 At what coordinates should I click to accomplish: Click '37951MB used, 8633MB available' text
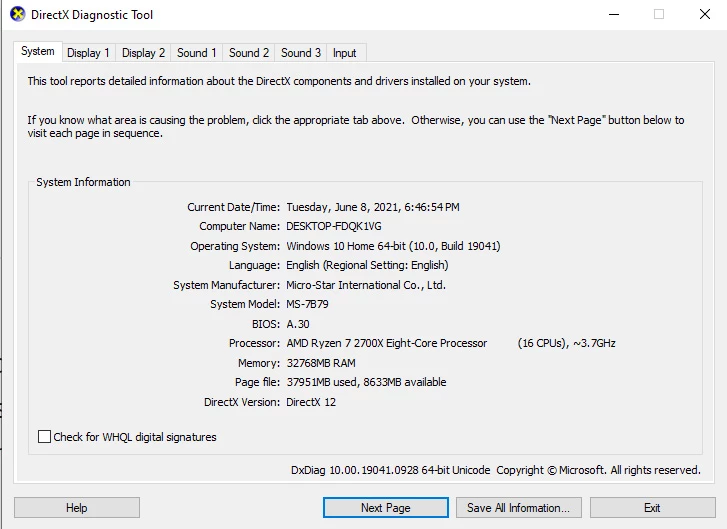coord(366,382)
